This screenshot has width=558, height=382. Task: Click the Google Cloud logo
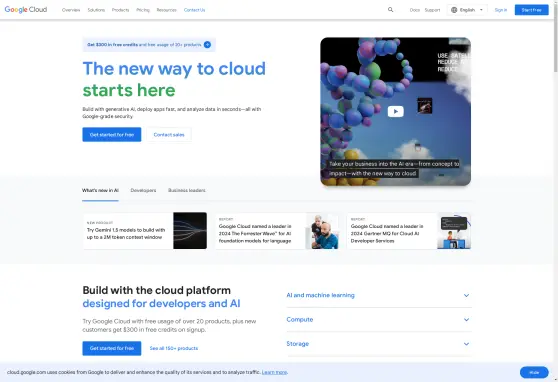click(26, 10)
